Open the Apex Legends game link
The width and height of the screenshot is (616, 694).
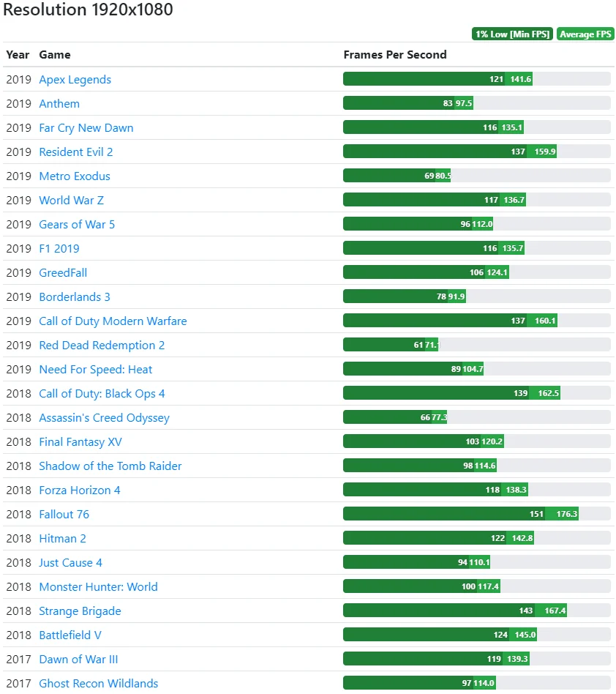coord(75,79)
